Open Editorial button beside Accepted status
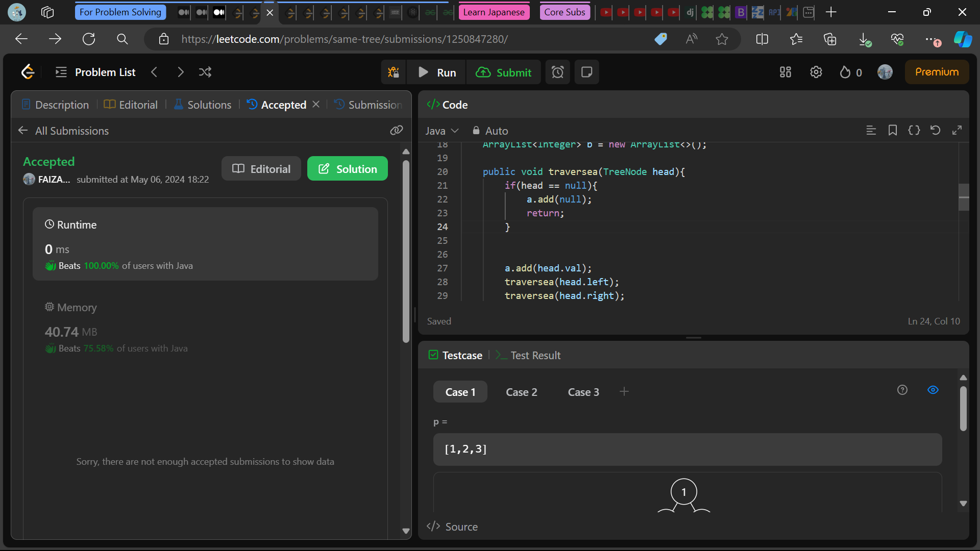 261,169
